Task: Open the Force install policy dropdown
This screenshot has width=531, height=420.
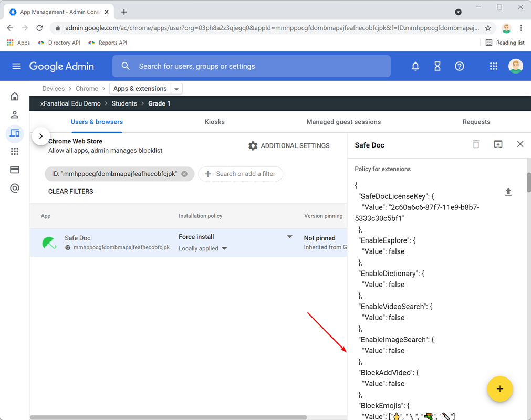Action: [x=289, y=237]
